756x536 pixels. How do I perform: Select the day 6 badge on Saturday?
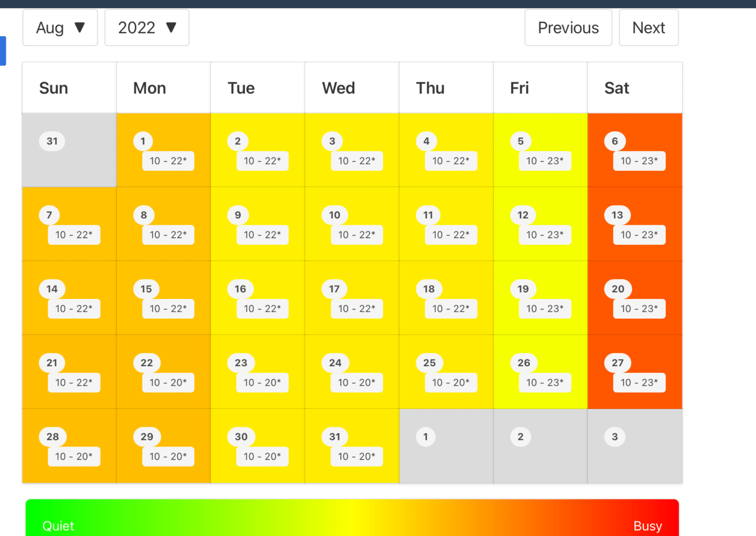click(615, 141)
